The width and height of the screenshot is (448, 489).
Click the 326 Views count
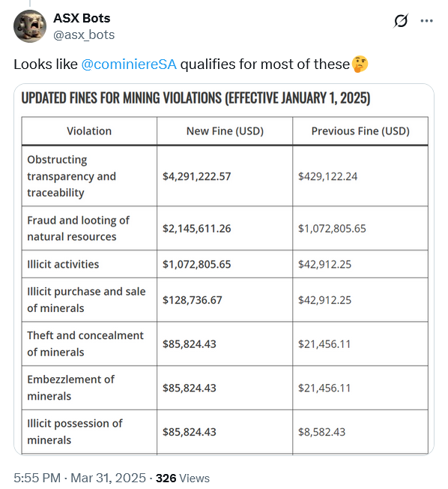click(x=183, y=478)
